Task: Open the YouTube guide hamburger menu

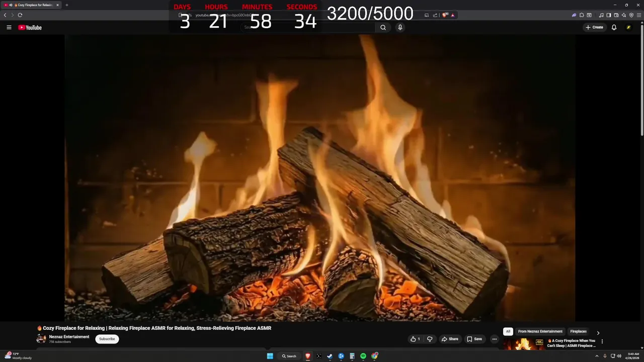Action: tap(9, 27)
